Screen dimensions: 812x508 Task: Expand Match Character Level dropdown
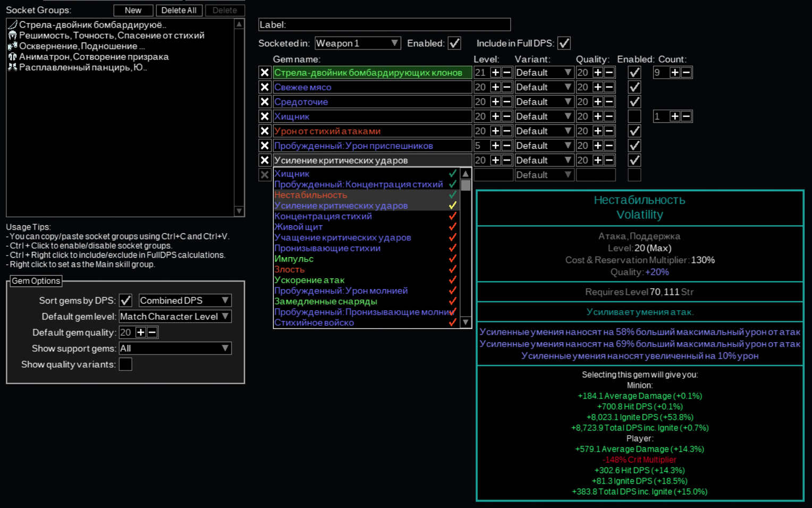click(175, 316)
